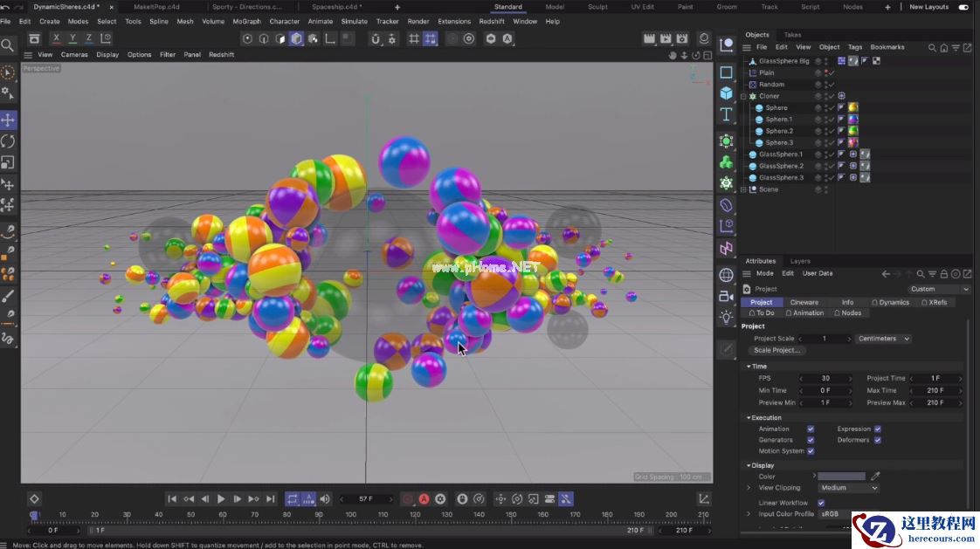Image resolution: width=980 pixels, height=549 pixels.
Task: Click the Display Color swatch
Action: click(x=842, y=477)
